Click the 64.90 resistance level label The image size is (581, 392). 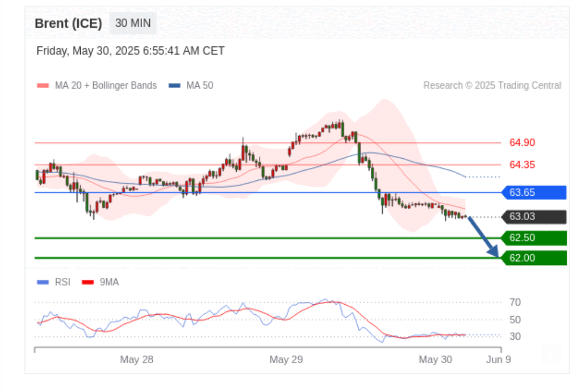(x=522, y=142)
